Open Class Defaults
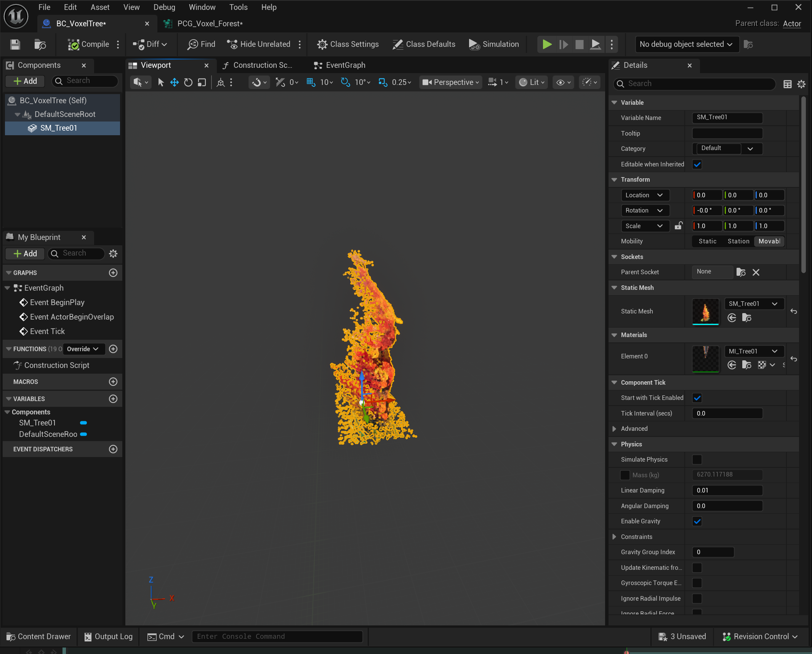This screenshot has width=812, height=654. [x=424, y=44]
